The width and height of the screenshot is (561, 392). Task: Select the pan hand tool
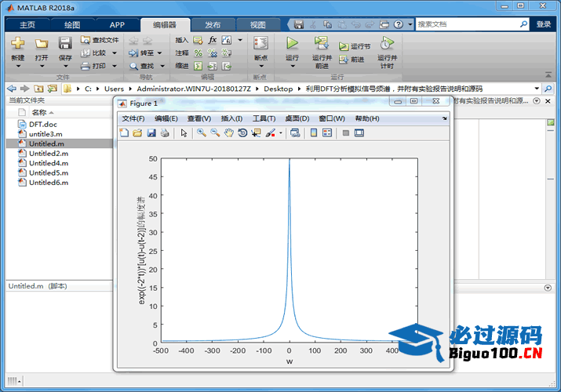pos(228,133)
